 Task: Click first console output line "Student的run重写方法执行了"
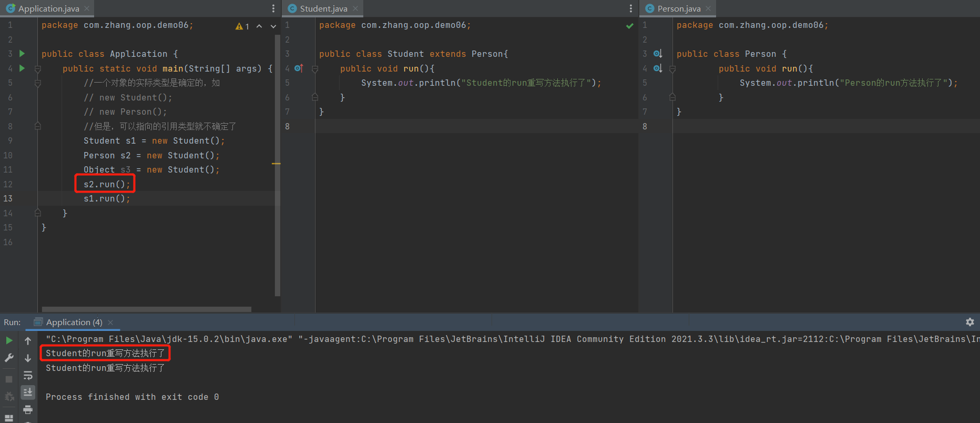(x=105, y=354)
